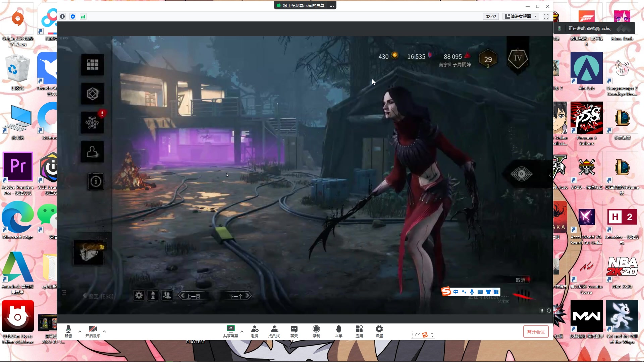Click the 02:02 meeting timer

point(491,16)
